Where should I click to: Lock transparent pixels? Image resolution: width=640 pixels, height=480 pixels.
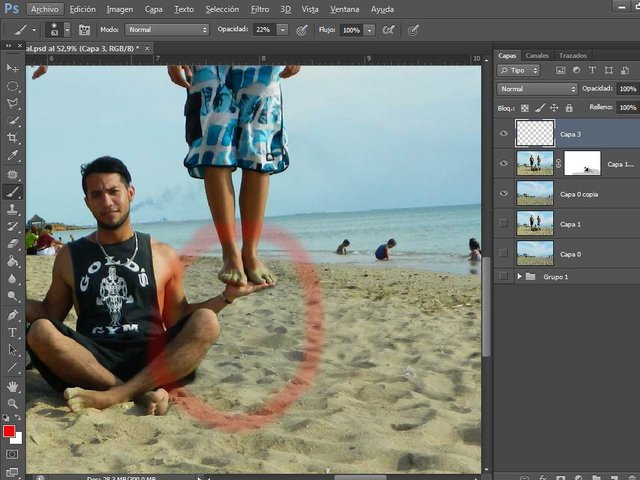click(x=525, y=108)
